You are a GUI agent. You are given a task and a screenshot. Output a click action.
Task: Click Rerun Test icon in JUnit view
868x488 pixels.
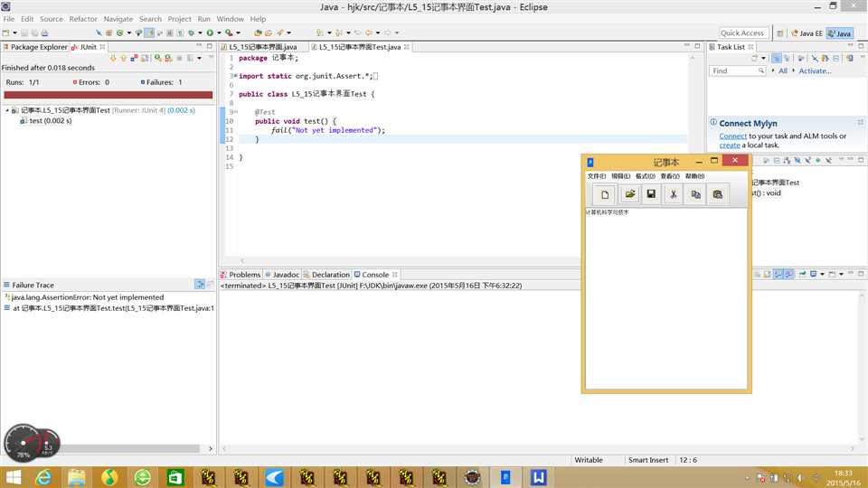click(157, 58)
